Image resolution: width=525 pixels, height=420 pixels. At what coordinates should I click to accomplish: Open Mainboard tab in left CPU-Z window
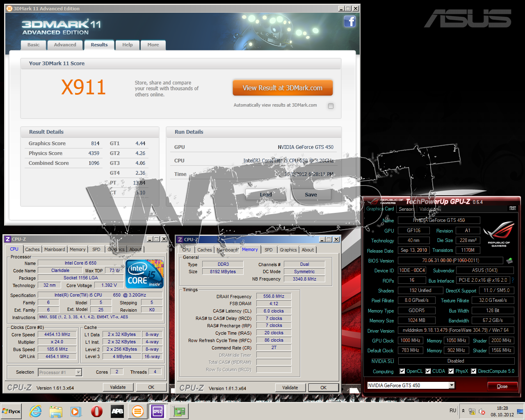[55, 249]
